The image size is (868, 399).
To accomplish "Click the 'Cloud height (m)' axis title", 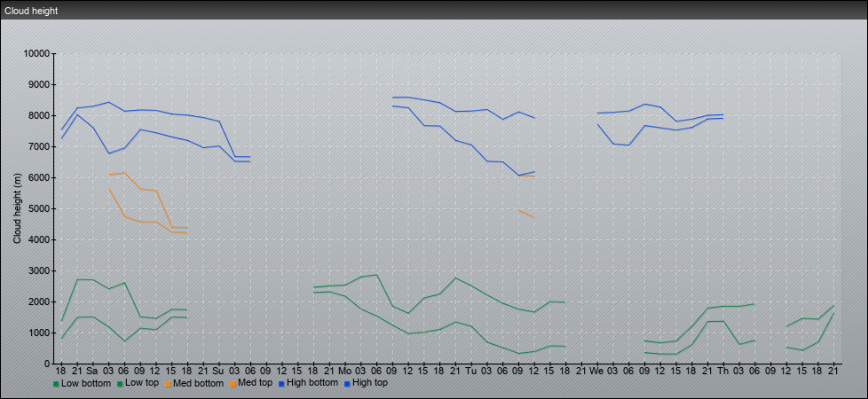I will (18, 209).
